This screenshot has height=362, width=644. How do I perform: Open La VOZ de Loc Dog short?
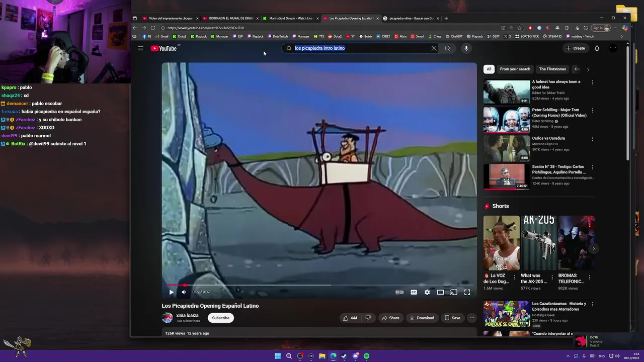502,243
